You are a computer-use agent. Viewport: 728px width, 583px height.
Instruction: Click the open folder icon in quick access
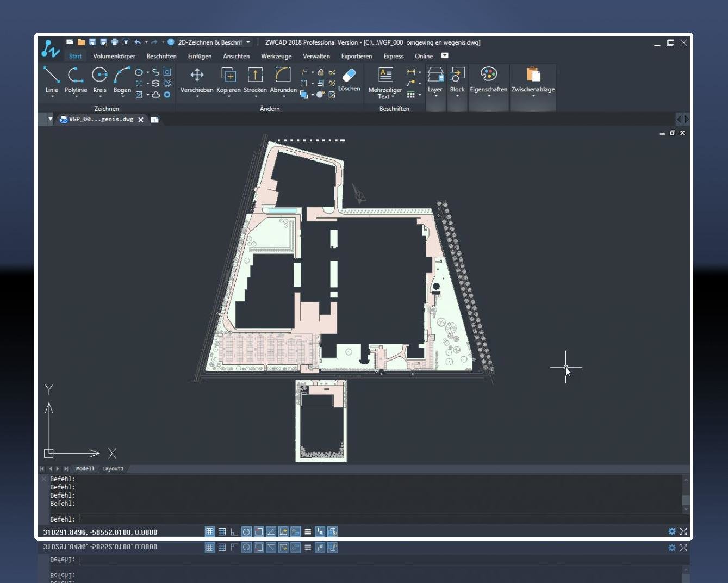point(81,42)
